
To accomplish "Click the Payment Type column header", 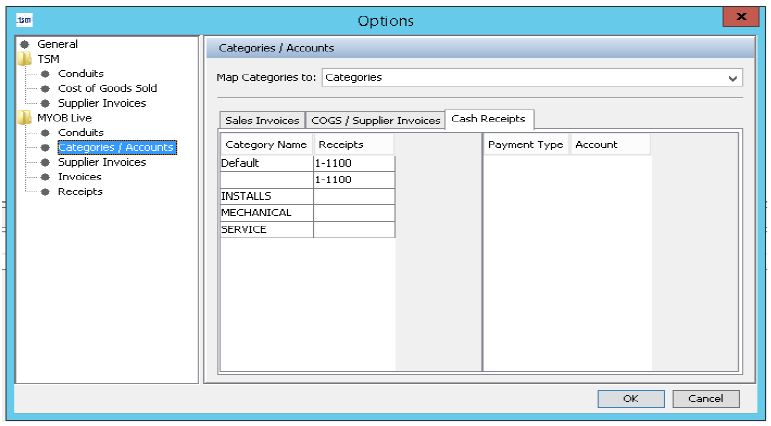I will pyautogui.click(x=526, y=145).
